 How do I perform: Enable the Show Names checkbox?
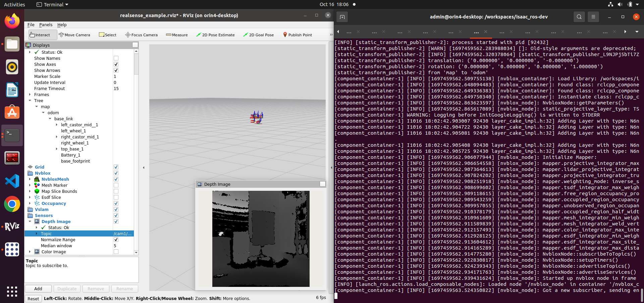tap(116, 58)
